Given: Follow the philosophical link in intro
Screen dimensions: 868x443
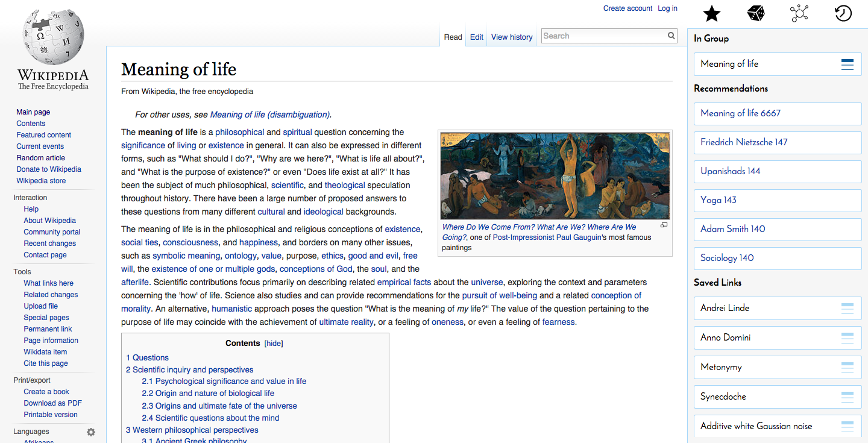Looking at the screenshot, I should [239, 132].
